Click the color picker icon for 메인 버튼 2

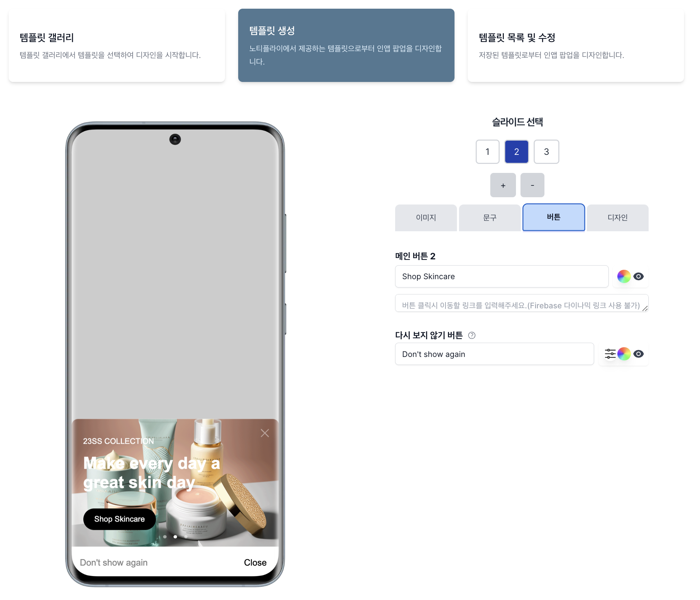pos(623,276)
